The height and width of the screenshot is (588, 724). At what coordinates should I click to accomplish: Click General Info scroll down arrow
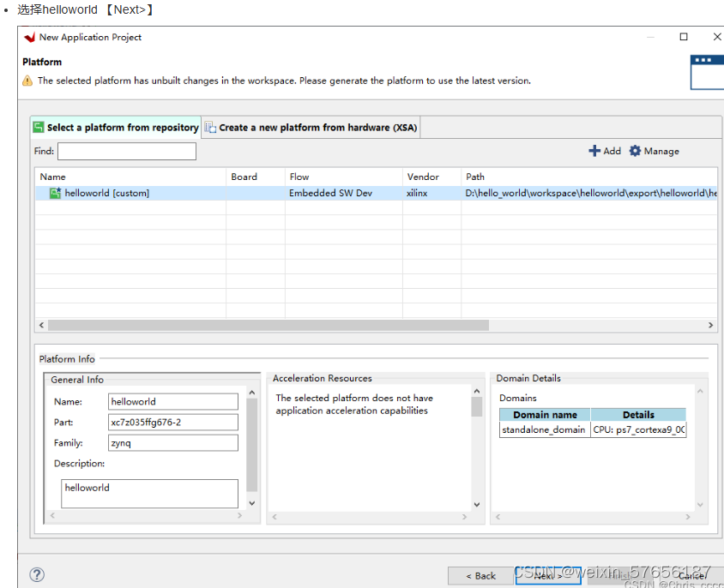click(x=252, y=503)
